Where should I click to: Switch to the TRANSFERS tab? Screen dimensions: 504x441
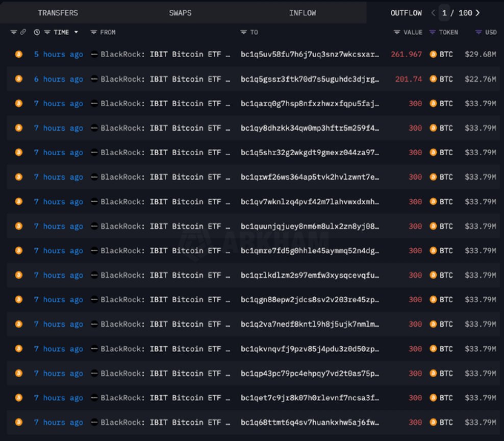58,13
